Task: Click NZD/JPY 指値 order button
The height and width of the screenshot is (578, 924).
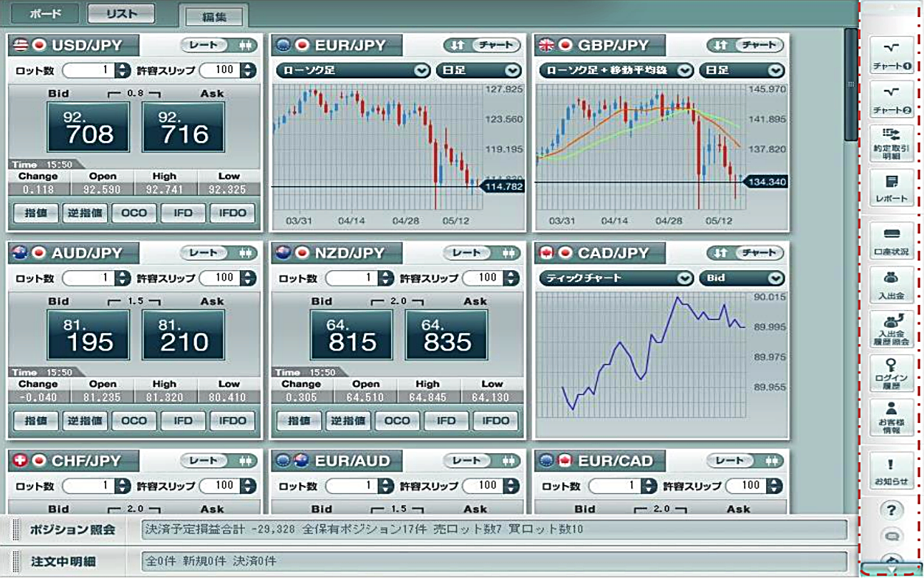Action: coord(299,421)
